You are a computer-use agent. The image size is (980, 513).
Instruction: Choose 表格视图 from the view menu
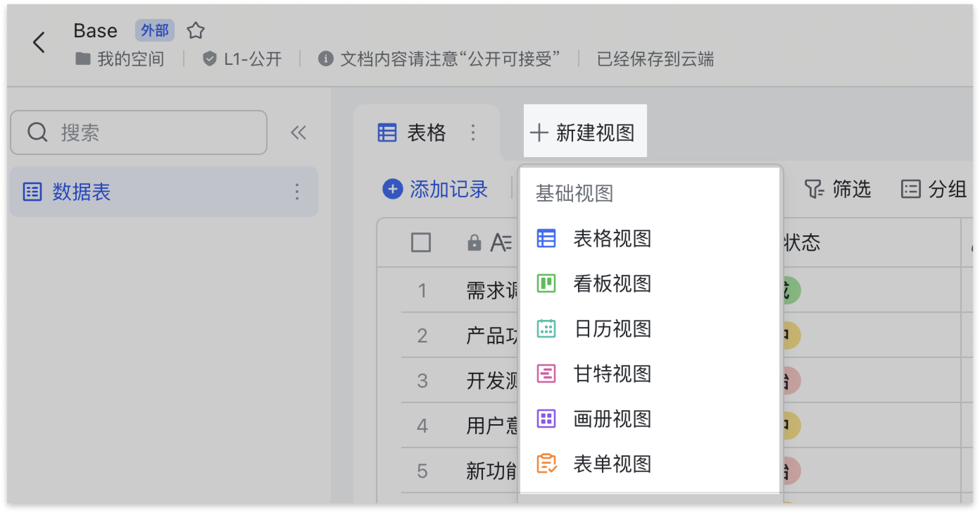tap(650, 239)
